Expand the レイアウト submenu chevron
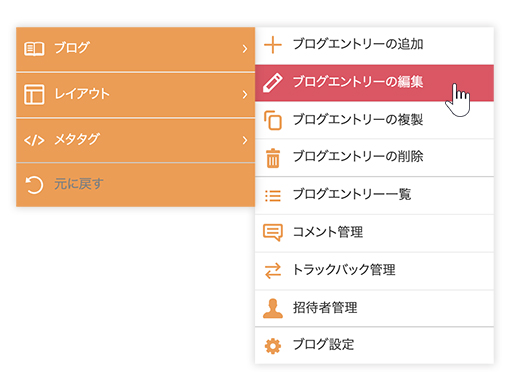This screenshot has height=382, width=511. (x=245, y=95)
